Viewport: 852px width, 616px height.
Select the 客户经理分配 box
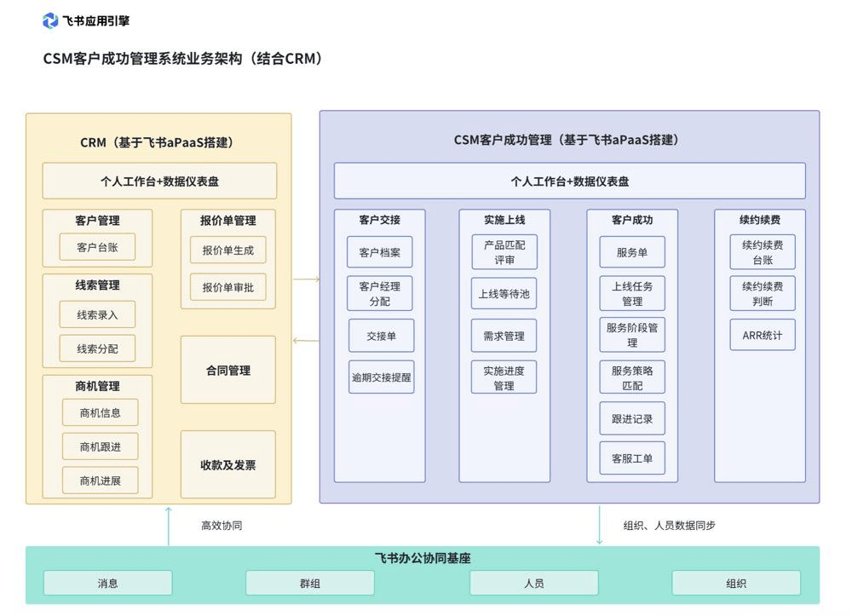[380, 293]
